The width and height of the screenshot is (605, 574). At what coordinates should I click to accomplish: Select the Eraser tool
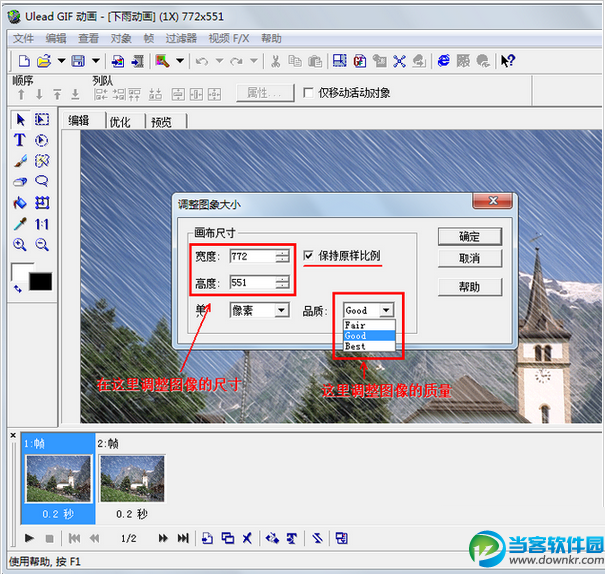click(20, 182)
